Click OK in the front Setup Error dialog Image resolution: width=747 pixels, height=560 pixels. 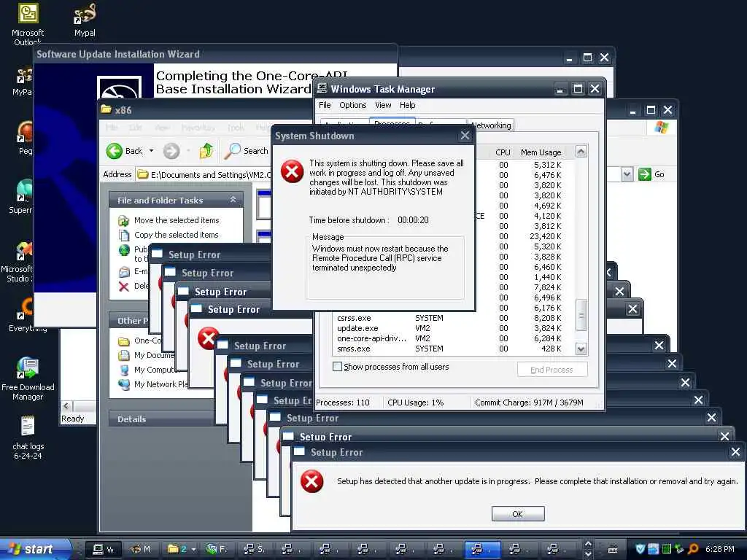click(518, 514)
